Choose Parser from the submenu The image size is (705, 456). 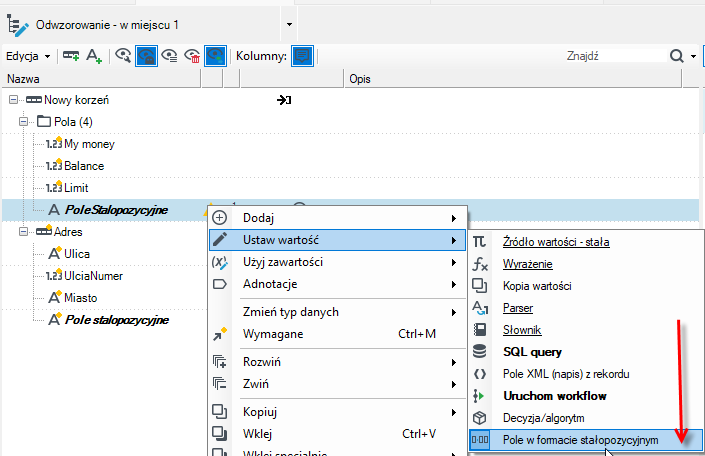(586, 308)
